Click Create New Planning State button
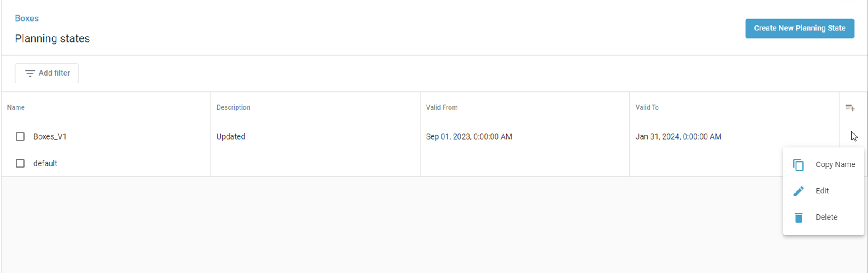The width and height of the screenshot is (868, 273). (x=799, y=28)
